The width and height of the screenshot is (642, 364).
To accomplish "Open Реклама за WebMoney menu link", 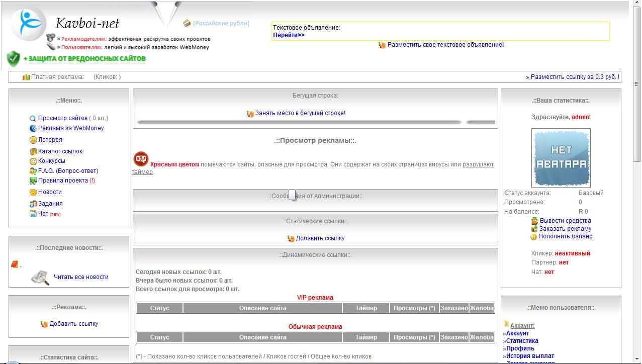I will [71, 128].
